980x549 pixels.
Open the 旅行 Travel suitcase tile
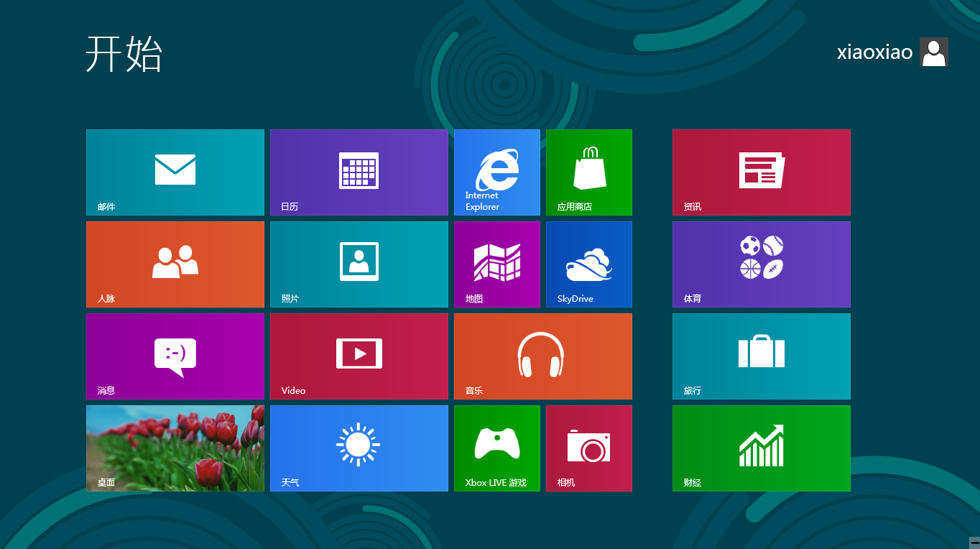coord(762,356)
